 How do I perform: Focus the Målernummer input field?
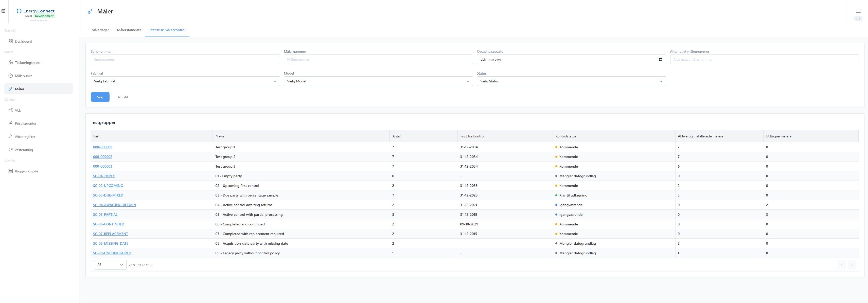click(378, 59)
